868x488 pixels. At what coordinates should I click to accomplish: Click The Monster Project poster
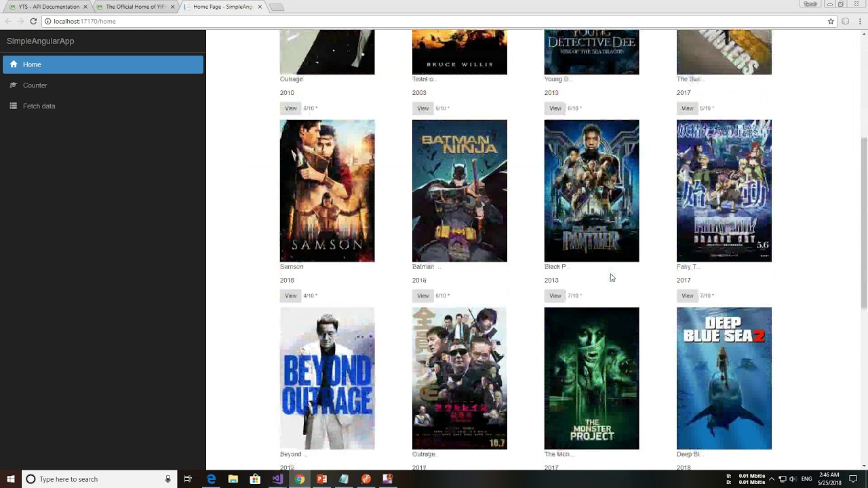point(591,378)
